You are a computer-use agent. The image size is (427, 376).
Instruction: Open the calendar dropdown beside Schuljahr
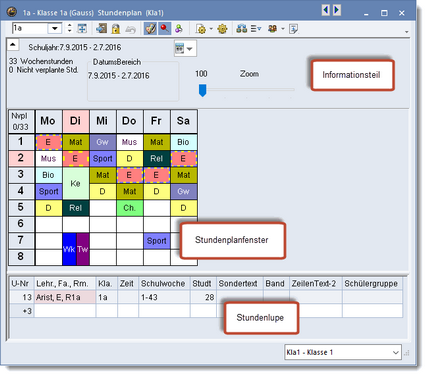[185, 48]
